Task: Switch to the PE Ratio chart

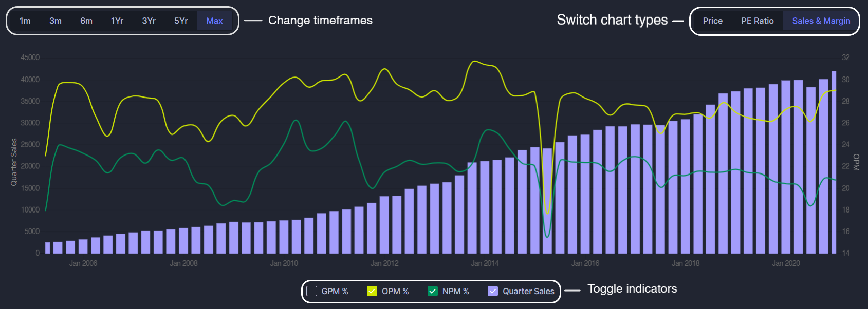Action: [758, 21]
